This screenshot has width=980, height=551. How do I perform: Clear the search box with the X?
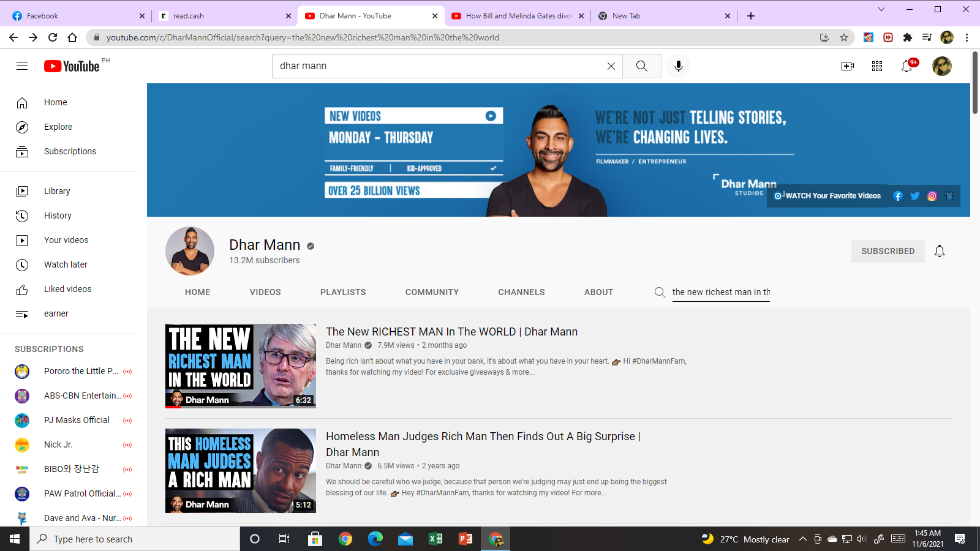pos(611,66)
